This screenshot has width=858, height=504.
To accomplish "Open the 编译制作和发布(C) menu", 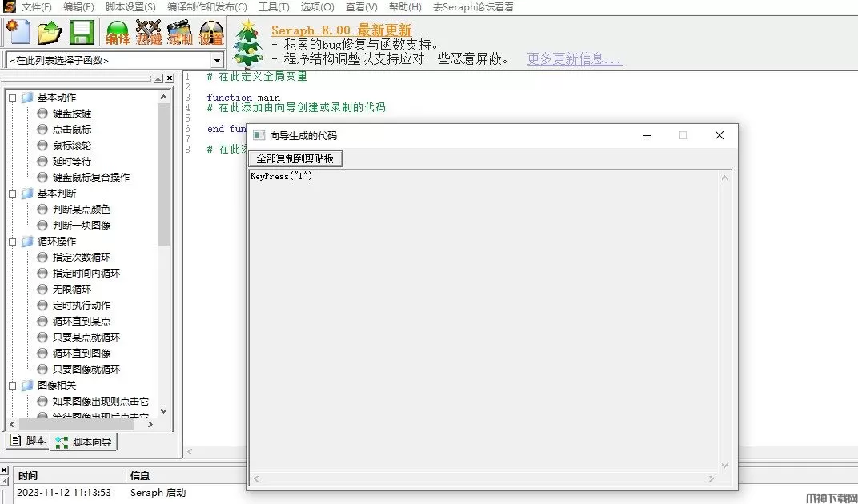I will coord(206,7).
